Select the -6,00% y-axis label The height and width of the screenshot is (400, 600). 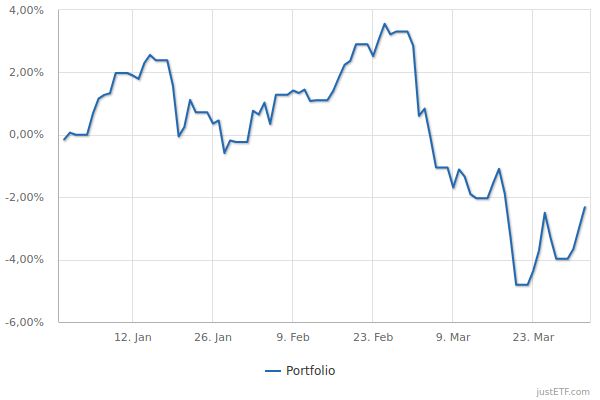[26, 323]
